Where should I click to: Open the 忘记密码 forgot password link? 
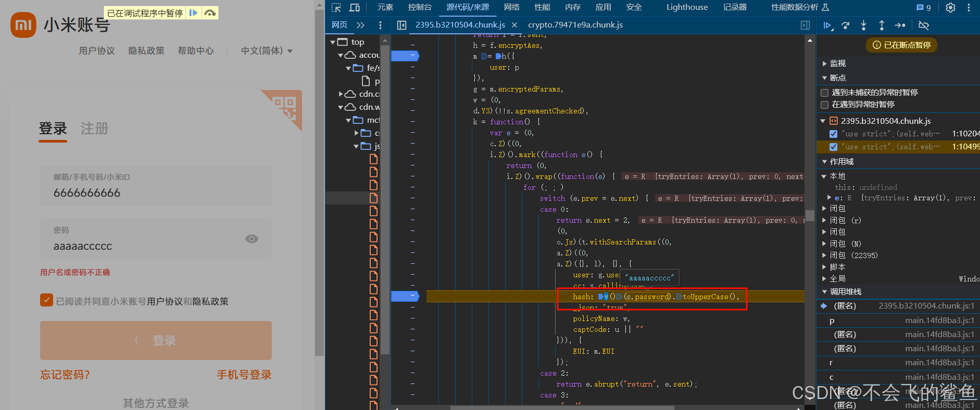[x=65, y=375]
